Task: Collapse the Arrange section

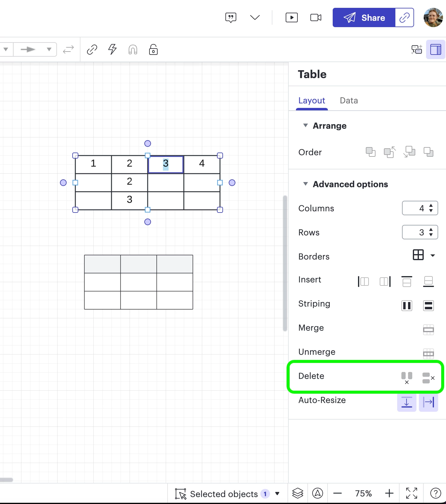Action: click(306, 125)
